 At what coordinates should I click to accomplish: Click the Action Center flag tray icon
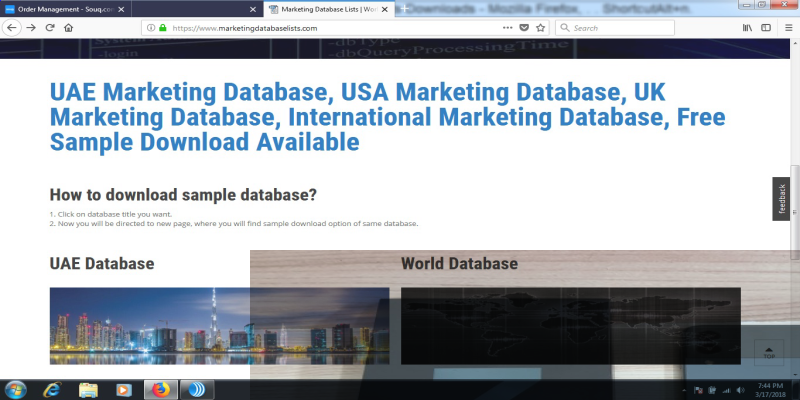(x=698, y=391)
